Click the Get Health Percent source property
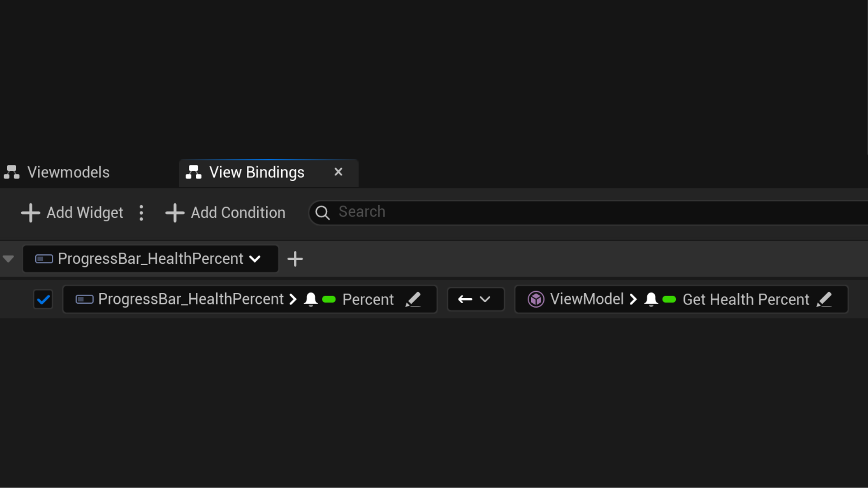 coord(745,300)
